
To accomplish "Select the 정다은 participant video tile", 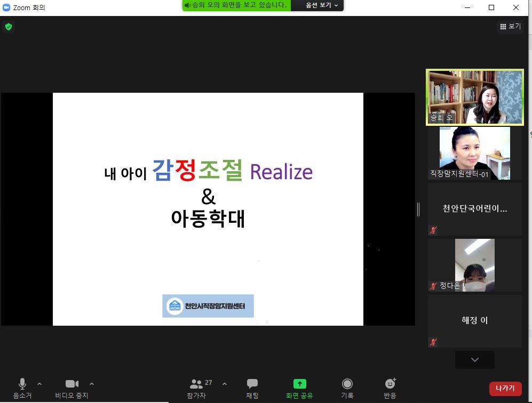I will pyautogui.click(x=474, y=265).
